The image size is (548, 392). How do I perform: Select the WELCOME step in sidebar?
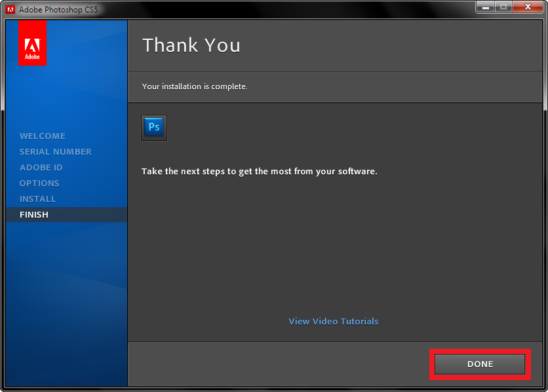tap(43, 136)
